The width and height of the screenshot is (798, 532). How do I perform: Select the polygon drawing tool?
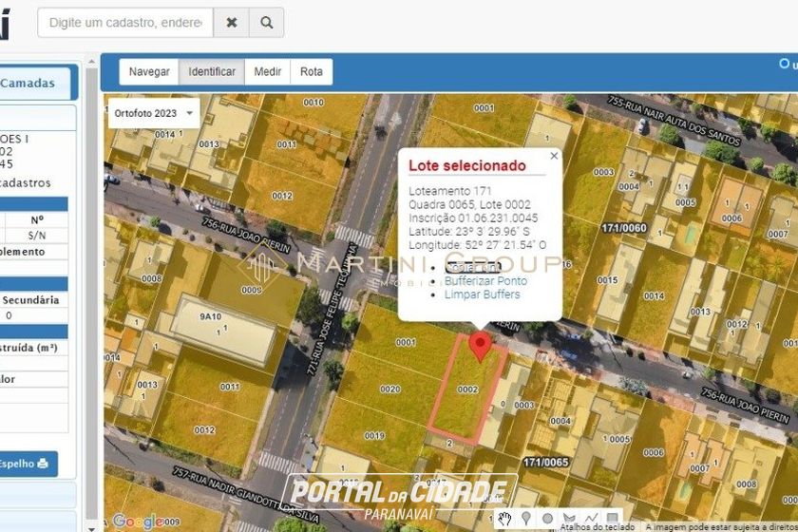point(569,519)
